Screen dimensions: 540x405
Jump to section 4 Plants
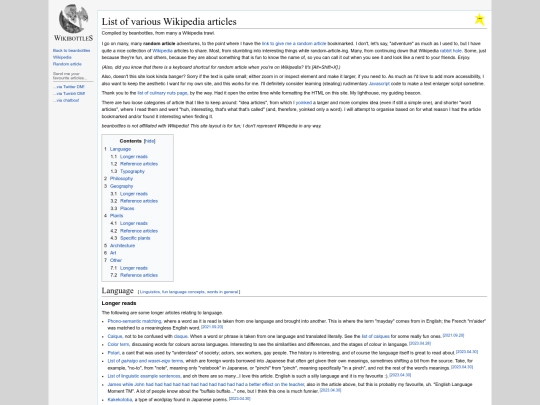tap(116, 216)
